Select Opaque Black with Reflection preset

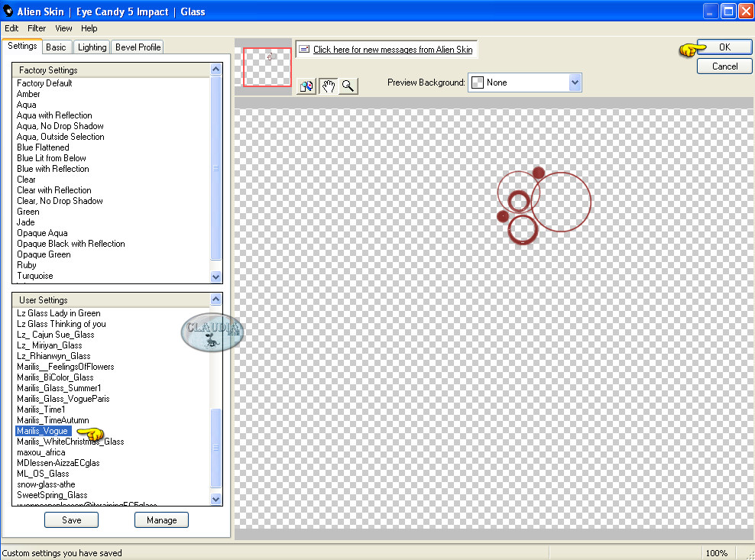71,244
